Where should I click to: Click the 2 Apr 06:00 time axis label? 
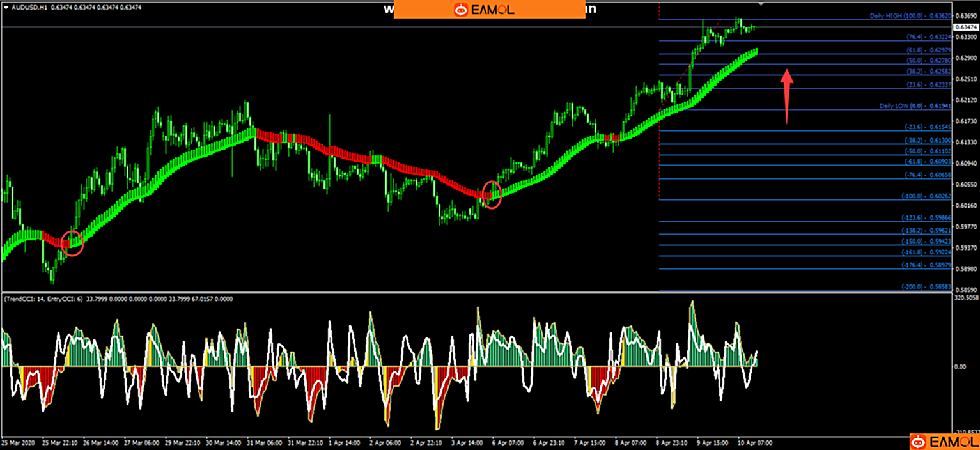point(387,442)
